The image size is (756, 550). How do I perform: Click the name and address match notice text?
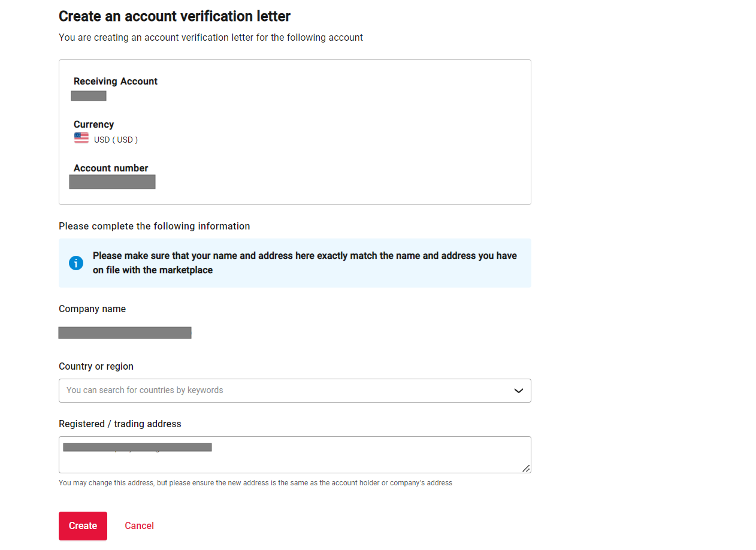pyautogui.click(x=305, y=263)
